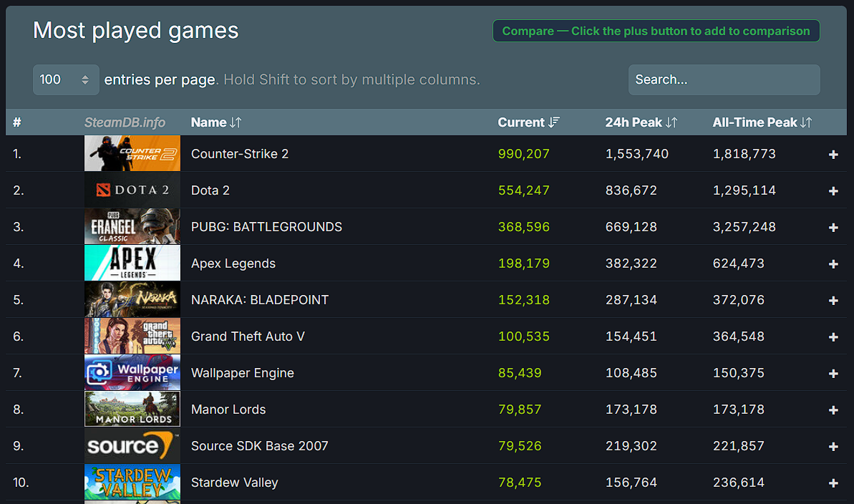Screen dimensions: 854x504
Task: Open Wallpaper Engine name link
Action: (x=243, y=373)
